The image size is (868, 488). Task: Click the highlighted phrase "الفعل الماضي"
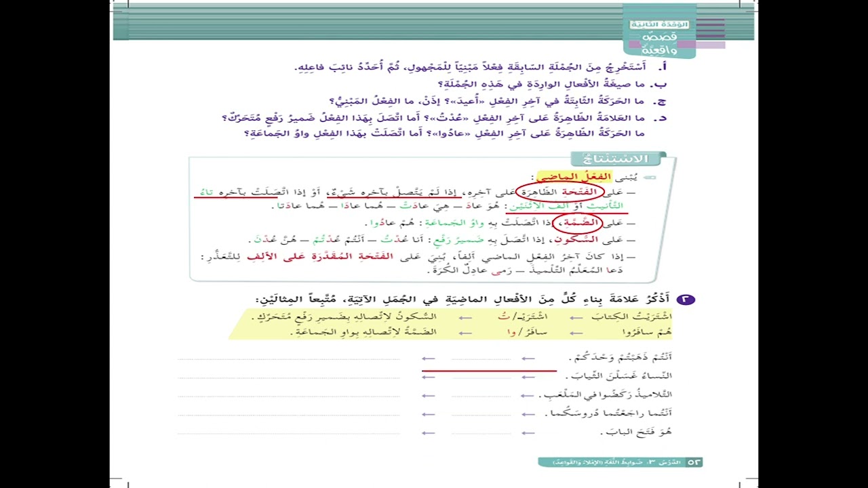574,177
